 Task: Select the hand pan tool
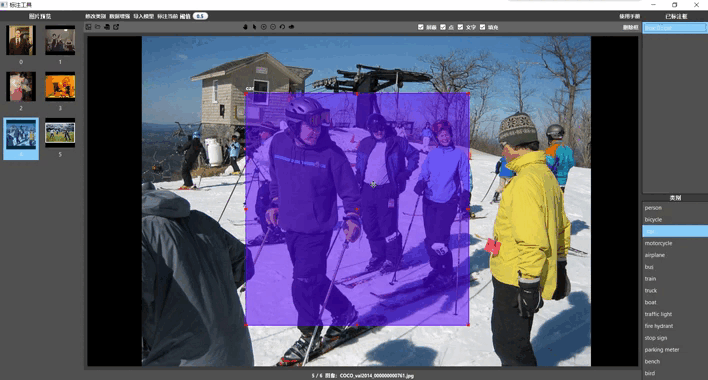(245, 27)
